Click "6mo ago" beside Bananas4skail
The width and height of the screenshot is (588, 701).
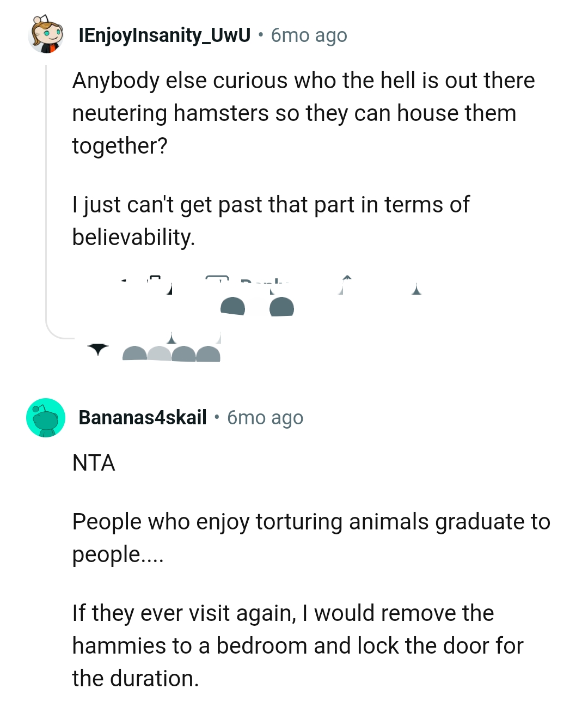pyautogui.click(x=265, y=418)
